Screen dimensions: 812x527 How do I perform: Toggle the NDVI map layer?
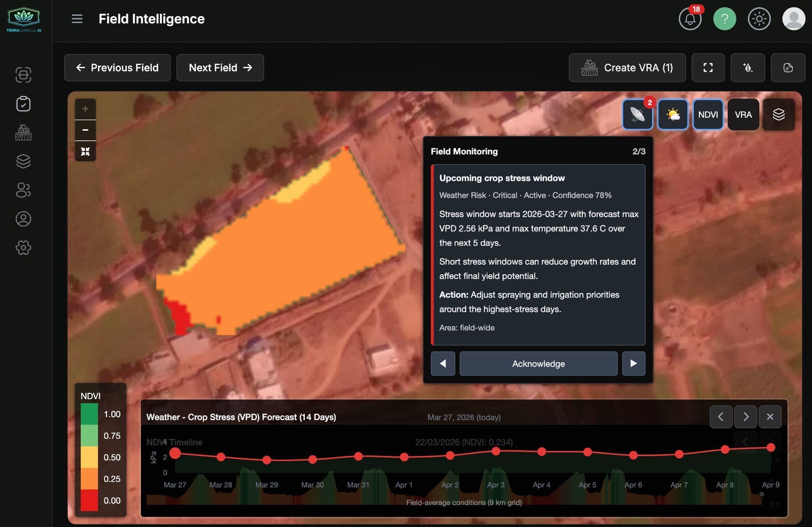708,115
